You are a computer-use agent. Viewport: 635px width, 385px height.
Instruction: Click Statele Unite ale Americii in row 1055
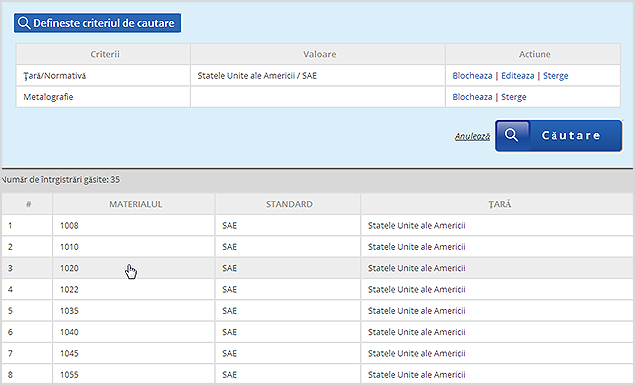tap(417, 375)
